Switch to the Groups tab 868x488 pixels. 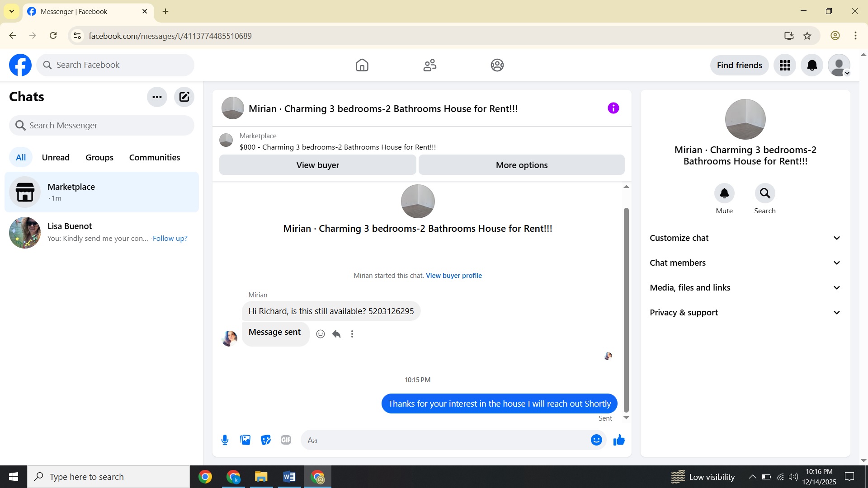click(99, 157)
